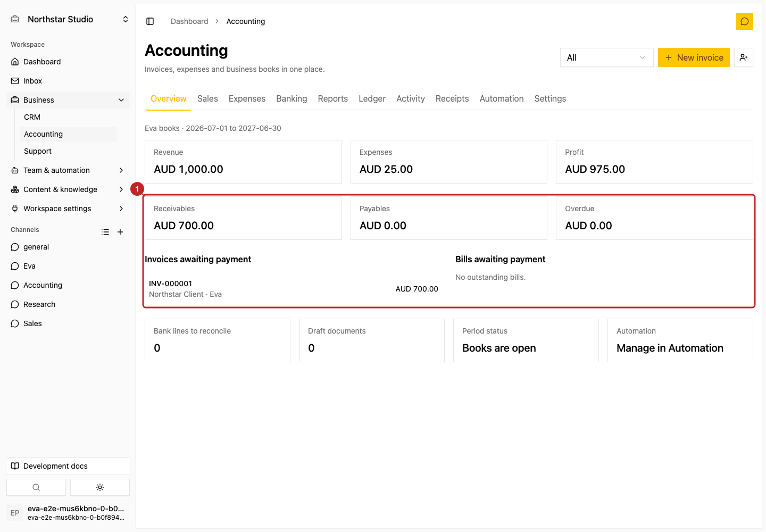Add a new channel with the plus icon
The width and height of the screenshot is (766, 532).
tap(120, 232)
